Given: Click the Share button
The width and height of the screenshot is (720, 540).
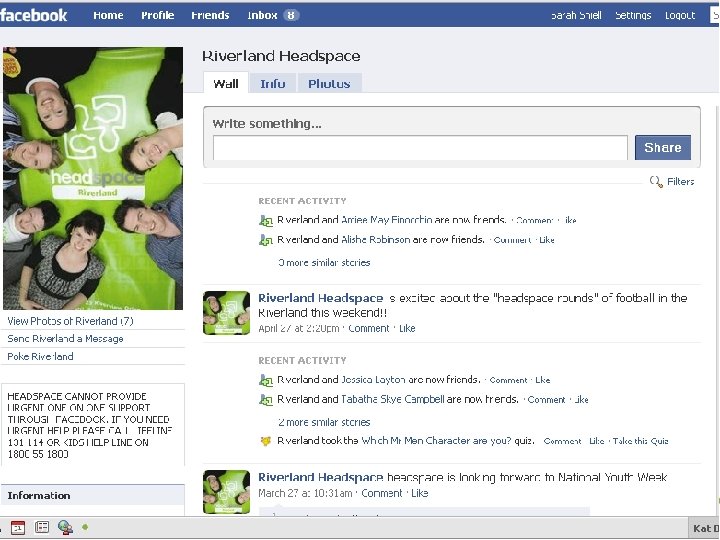Looking at the screenshot, I should (663, 147).
